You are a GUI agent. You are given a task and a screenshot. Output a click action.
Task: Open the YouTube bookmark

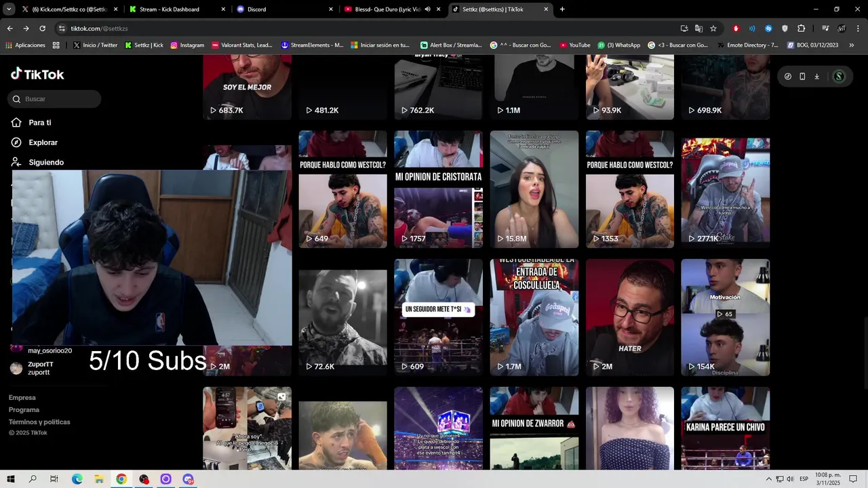pyautogui.click(x=575, y=45)
